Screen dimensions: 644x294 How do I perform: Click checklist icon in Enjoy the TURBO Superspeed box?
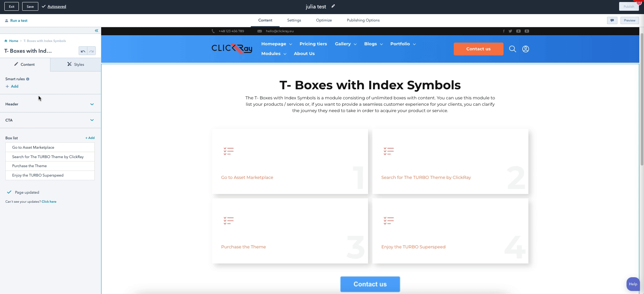point(389,220)
